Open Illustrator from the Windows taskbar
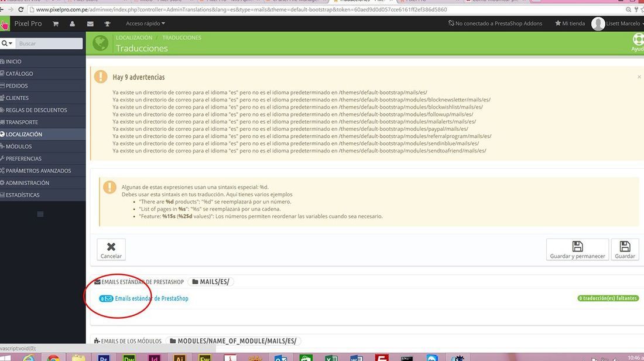This screenshot has width=644, height=361. pyautogui.click(x=180, y=357)
